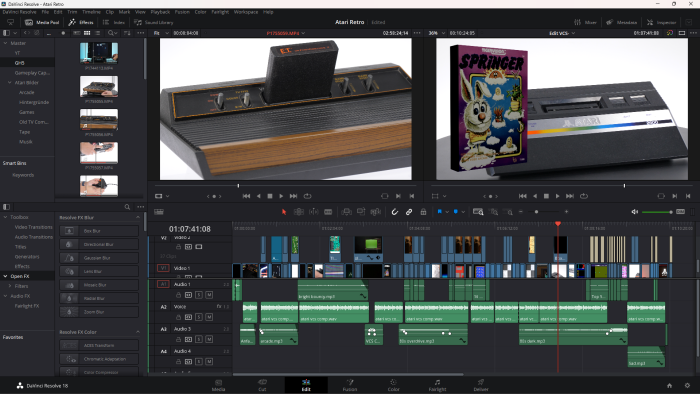The image size is (700, 394).
Task: Click the timeline zoom plus button
Action: (x=567, y=212)
